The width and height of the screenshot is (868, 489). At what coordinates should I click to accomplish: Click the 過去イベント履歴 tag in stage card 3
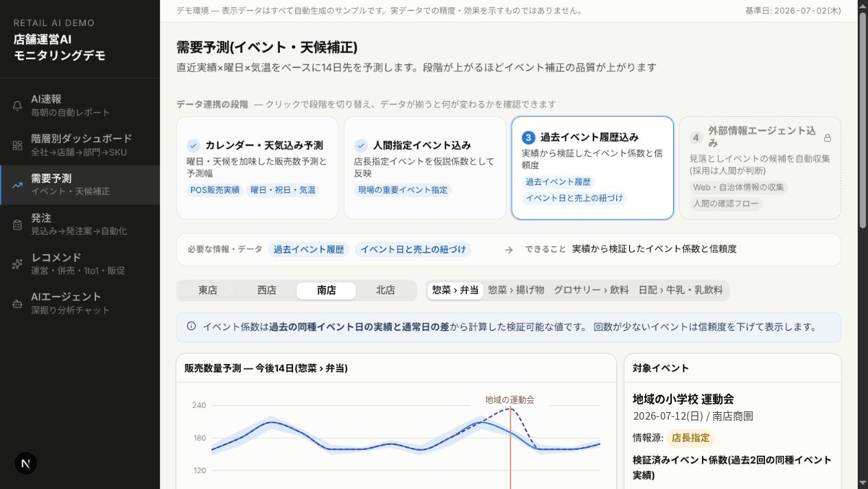click(x=558, y=182)
